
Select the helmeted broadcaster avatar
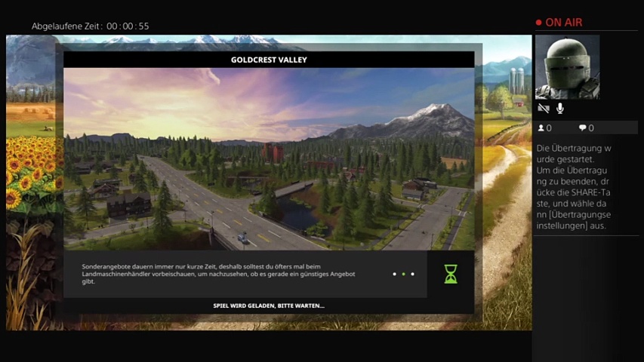point(567,67)
